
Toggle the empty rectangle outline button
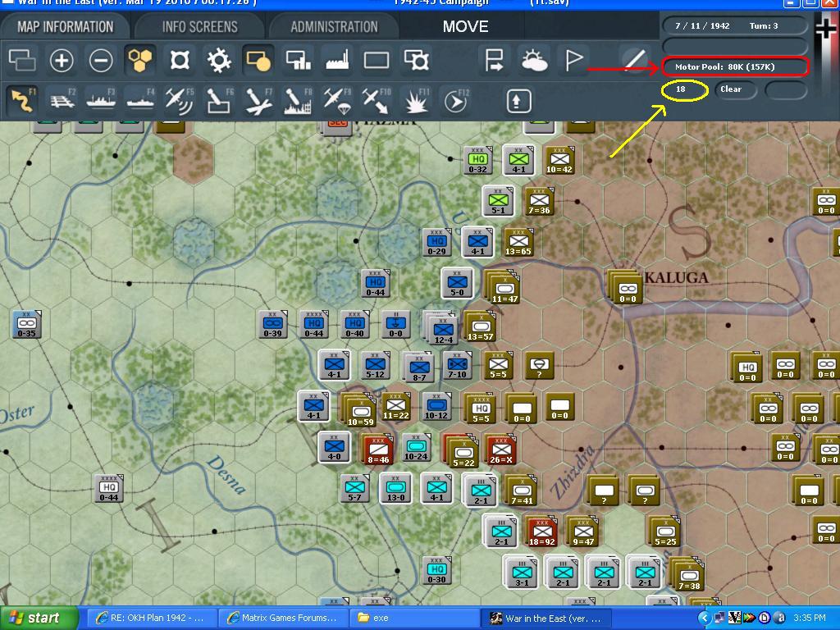[377, 60]
